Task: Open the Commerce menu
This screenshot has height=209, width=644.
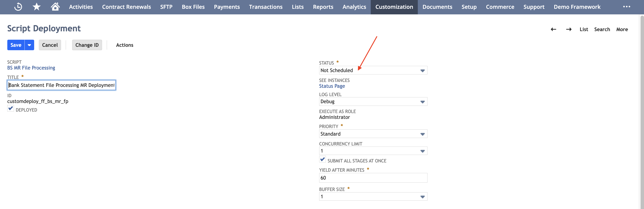Action: tap(500, 7)
